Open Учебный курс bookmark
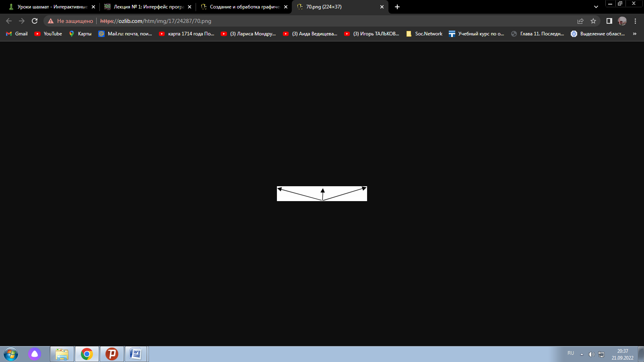 [477, 34]
